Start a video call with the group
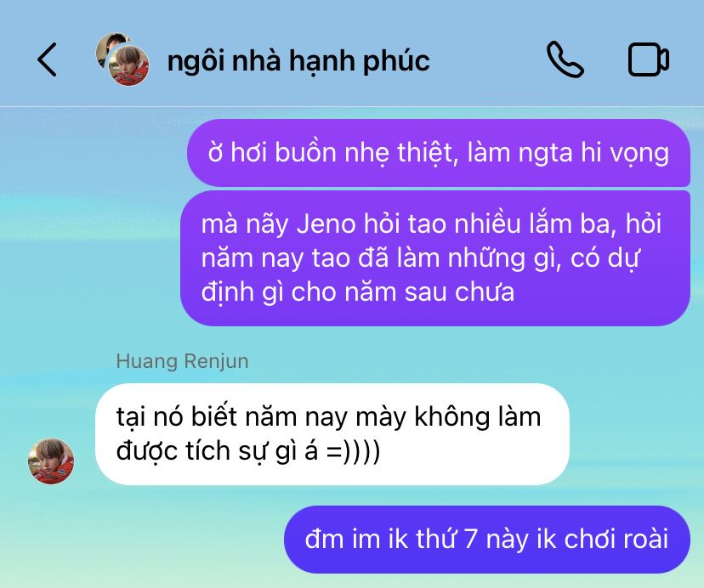 pyautogui.click(x=649, y=59)
